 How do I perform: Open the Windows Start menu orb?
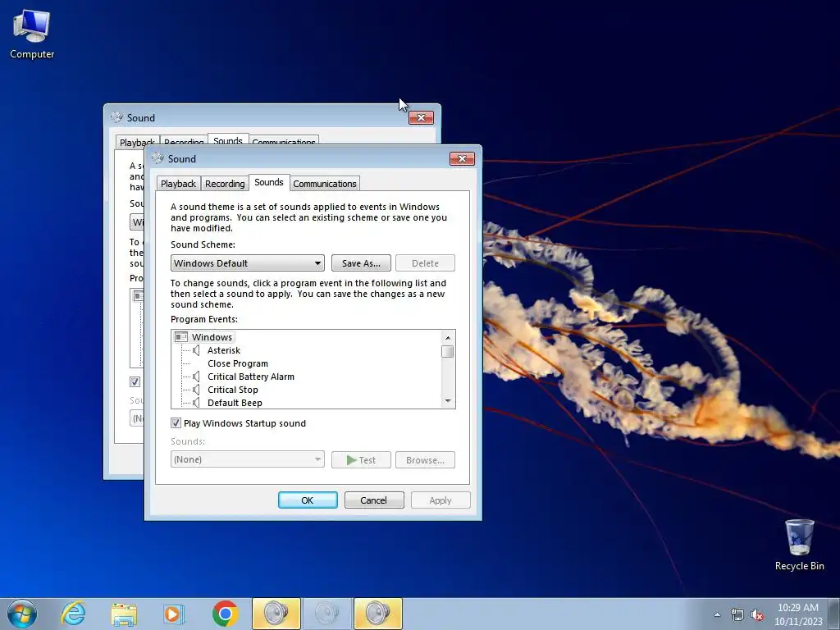coord(22,614)
